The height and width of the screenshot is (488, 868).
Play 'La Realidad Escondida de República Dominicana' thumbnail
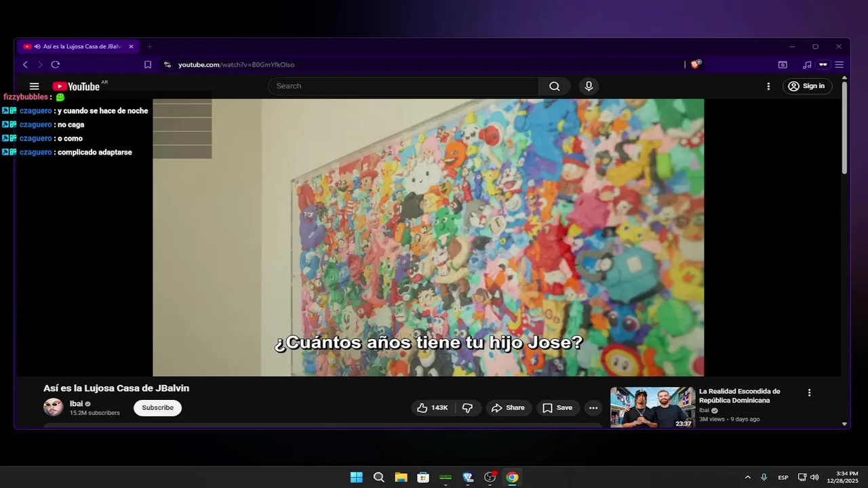click(652, 407)
